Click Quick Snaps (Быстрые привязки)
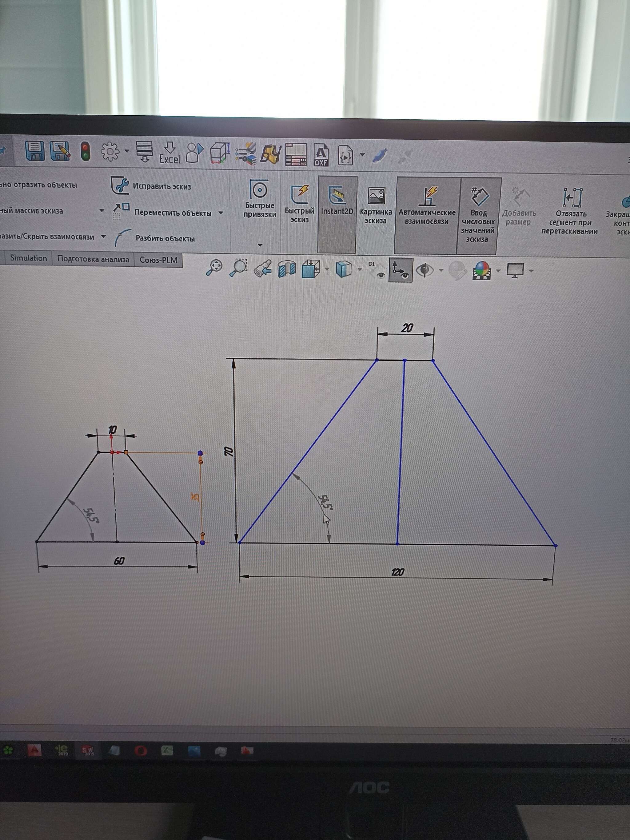Image resolution: width=630 pixels, height=840 pixels. click(x=260, y=199)
